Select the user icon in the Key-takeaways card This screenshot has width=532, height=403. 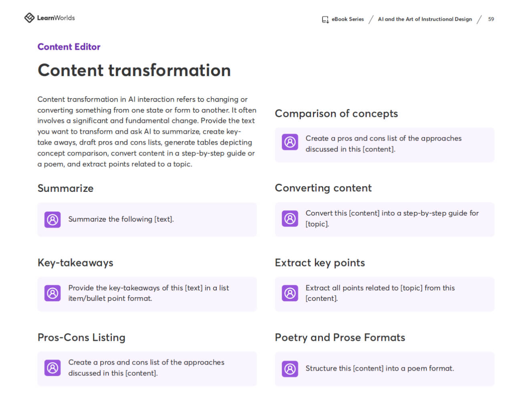52,293
